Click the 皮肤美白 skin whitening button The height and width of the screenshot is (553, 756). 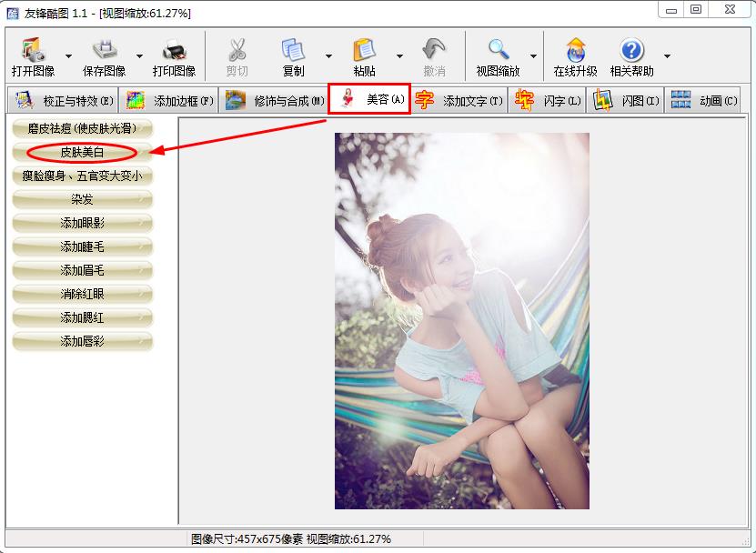(x=82, y=153)
